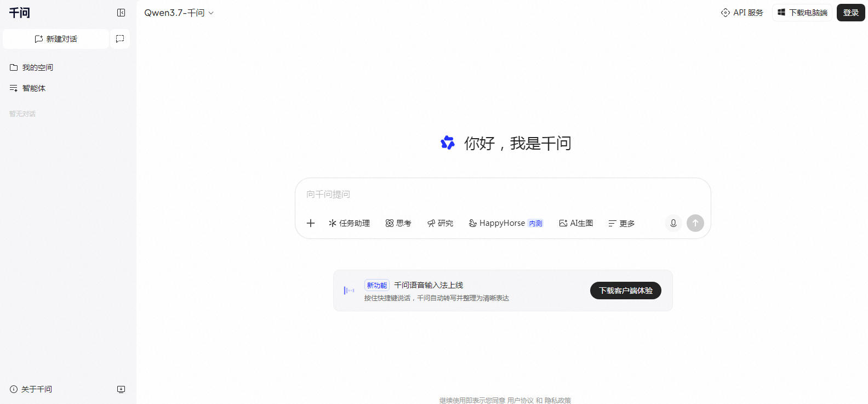Select AI生图 image generation
Screen dimensions: 868x404
576,223
